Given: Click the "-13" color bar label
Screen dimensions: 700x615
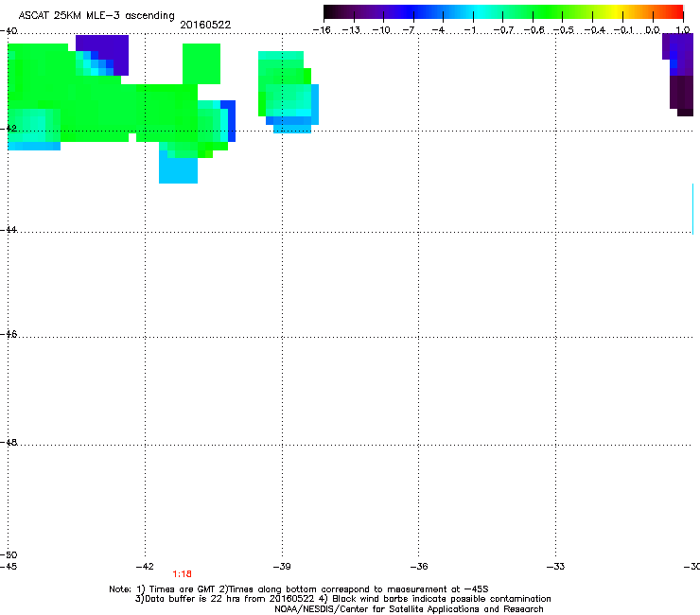Looking at the screenshot, I should [351, 30].
